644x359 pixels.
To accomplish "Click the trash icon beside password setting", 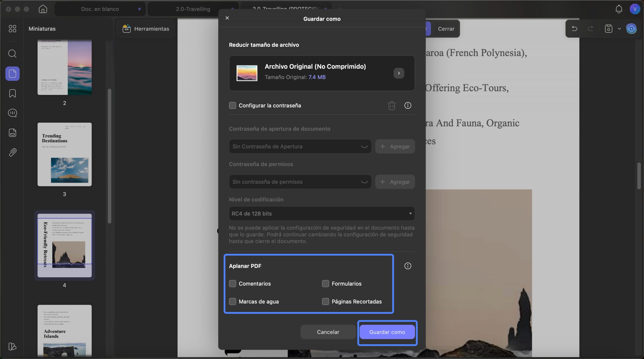I will [x=391, y=105].
